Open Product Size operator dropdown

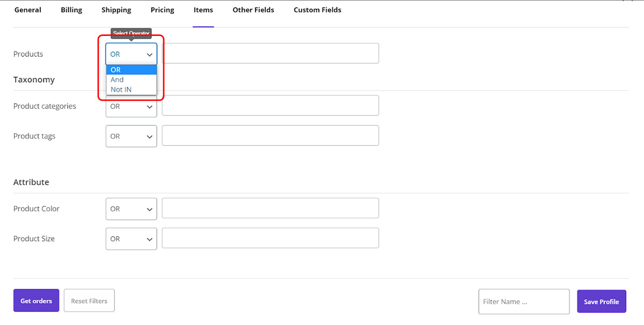(131, 239)
